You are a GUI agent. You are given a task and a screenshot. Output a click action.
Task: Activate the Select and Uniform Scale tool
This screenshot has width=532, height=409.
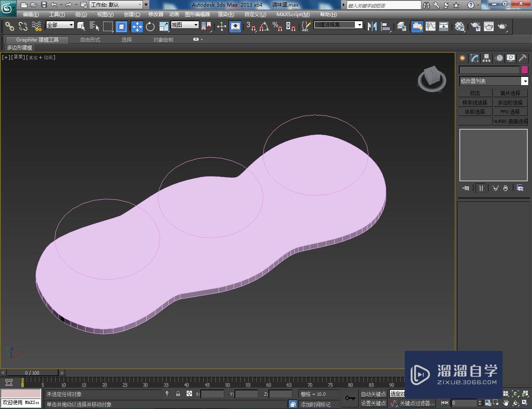(x=164, y=27)
